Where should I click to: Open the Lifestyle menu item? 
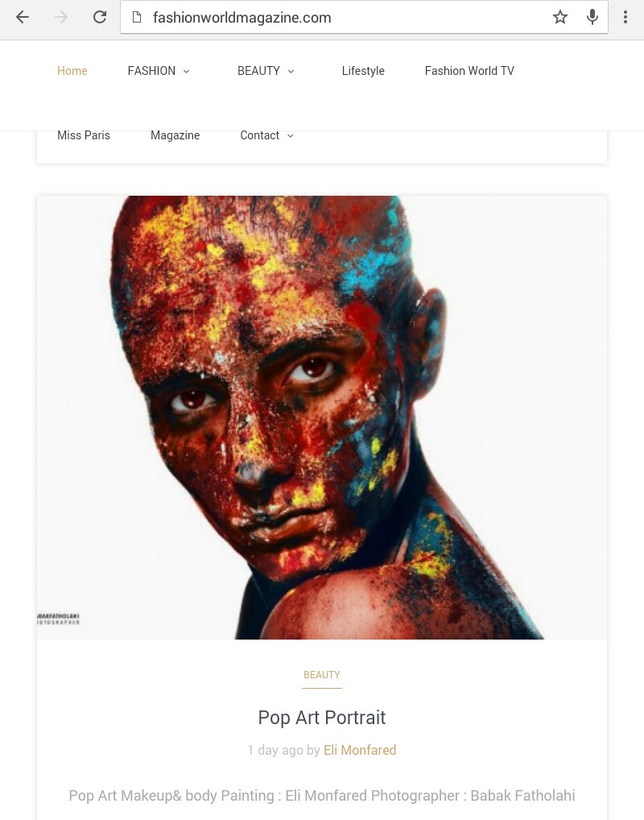(x=363, y=71)
